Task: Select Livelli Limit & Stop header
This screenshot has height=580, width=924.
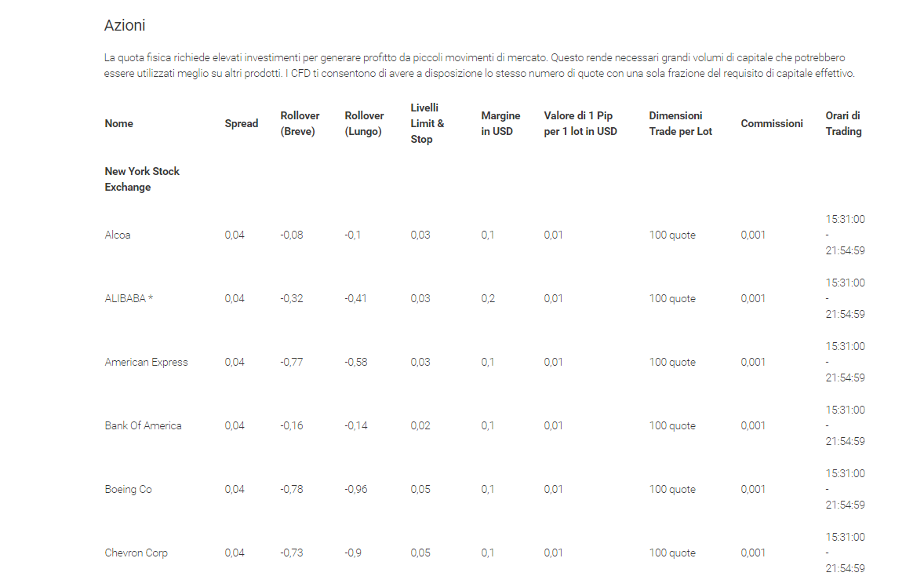Action: pos(427,123)
